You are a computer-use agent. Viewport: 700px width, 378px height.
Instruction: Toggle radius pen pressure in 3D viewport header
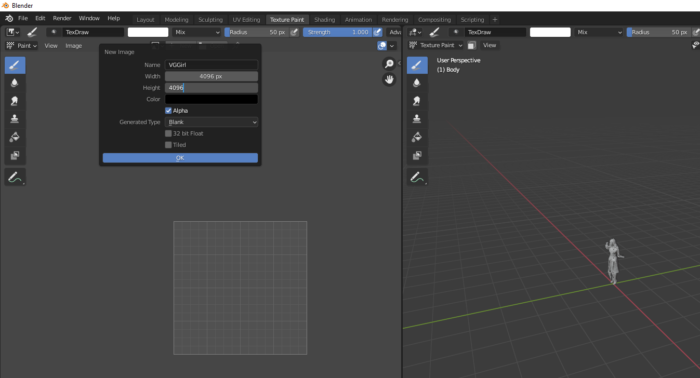[x=696, y=32]
